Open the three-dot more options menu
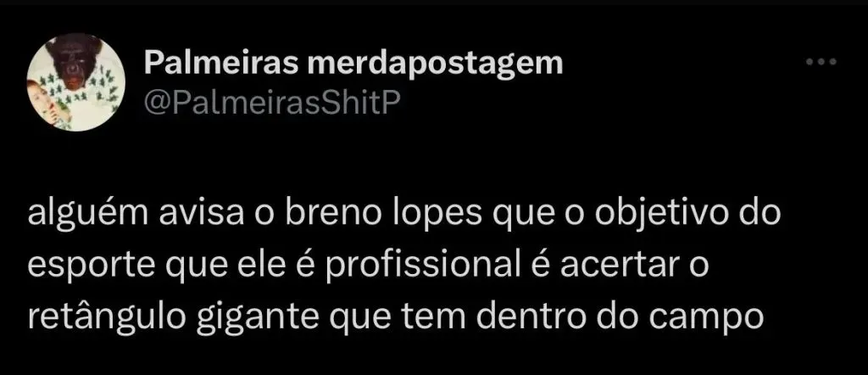This screenshot has height=375, width=868. pos(821,63)
